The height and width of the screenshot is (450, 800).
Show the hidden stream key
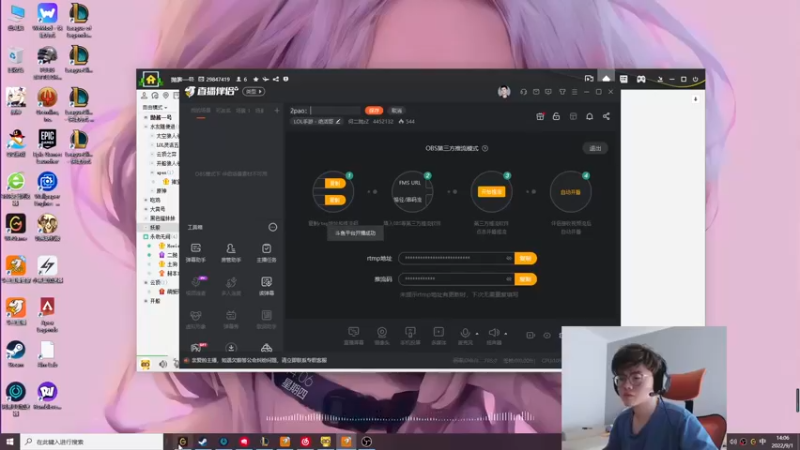pyautogui.click(x=509, y=279)
